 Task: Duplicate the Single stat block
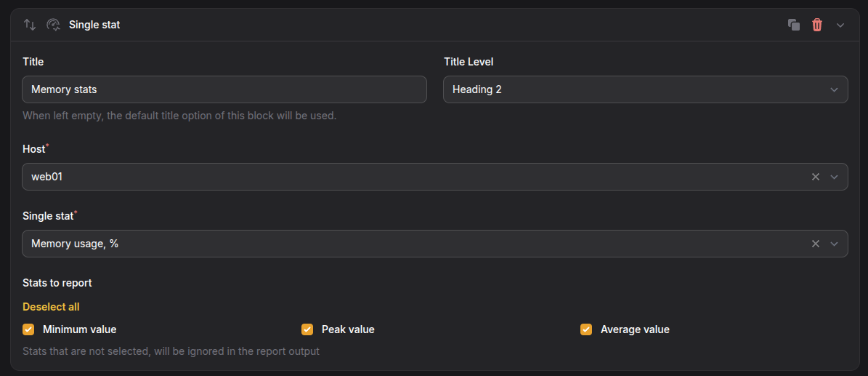tap(794, 25)
